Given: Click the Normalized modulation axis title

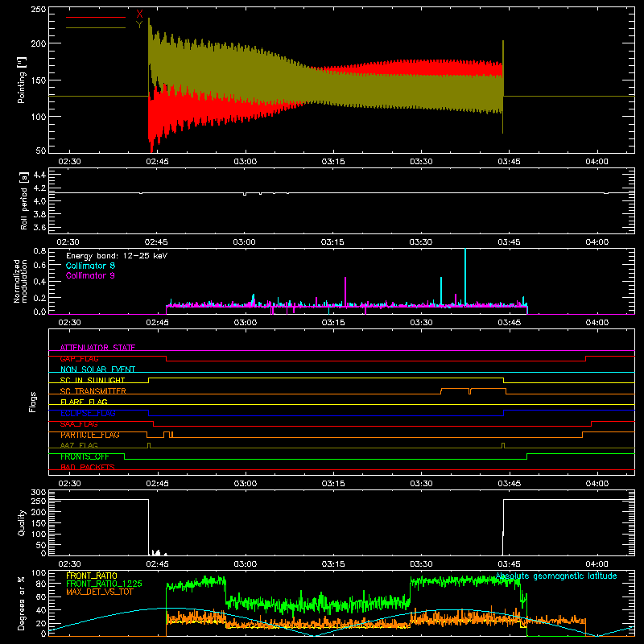Looking at the screenshot, I should (20, 281).
